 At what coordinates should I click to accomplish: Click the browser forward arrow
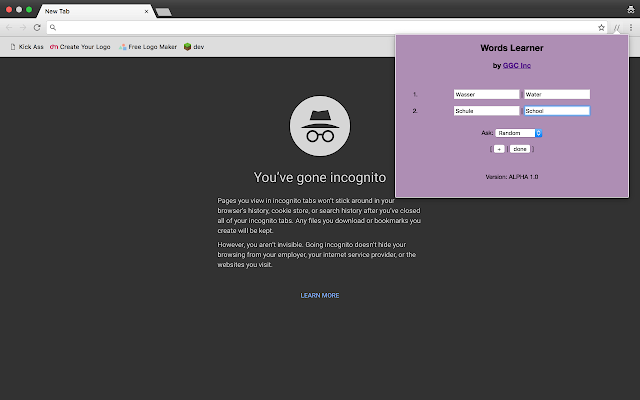pos(23,27)
